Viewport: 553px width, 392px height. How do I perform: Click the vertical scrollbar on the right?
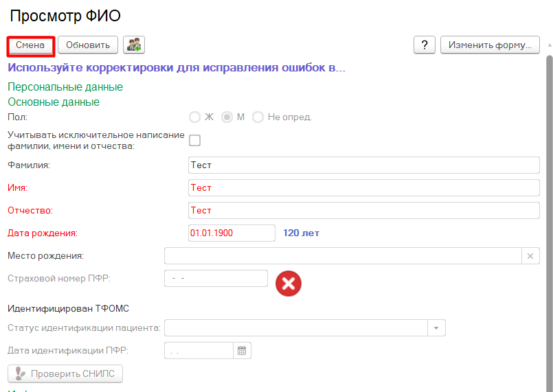click(x=550, y=206)
